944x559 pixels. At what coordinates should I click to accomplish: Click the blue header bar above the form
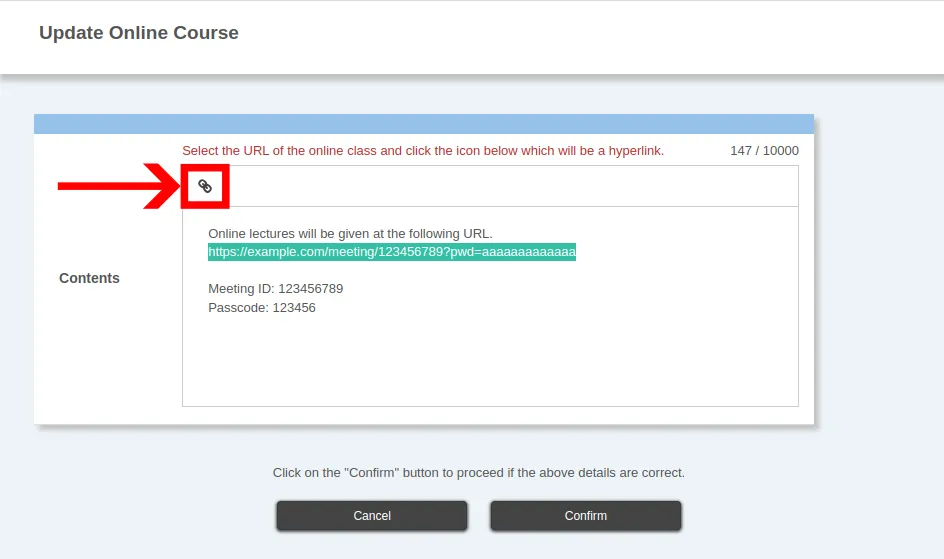[424, 123]
